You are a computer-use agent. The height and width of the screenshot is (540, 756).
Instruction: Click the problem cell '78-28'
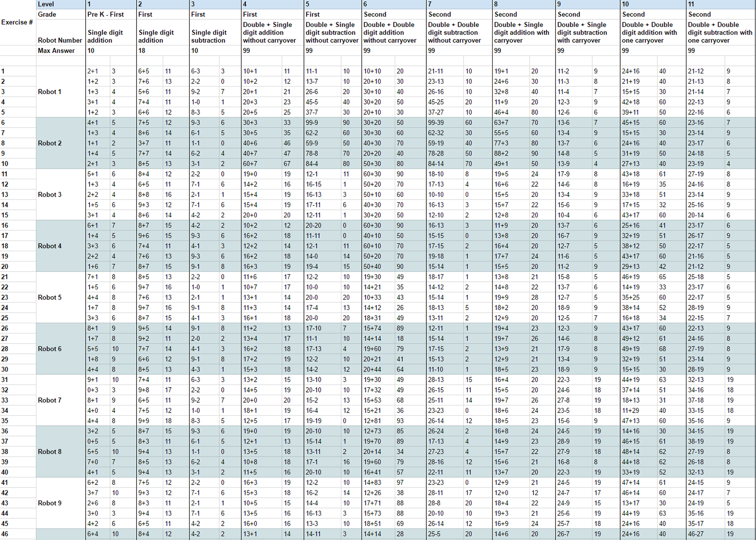click(445, 153)
